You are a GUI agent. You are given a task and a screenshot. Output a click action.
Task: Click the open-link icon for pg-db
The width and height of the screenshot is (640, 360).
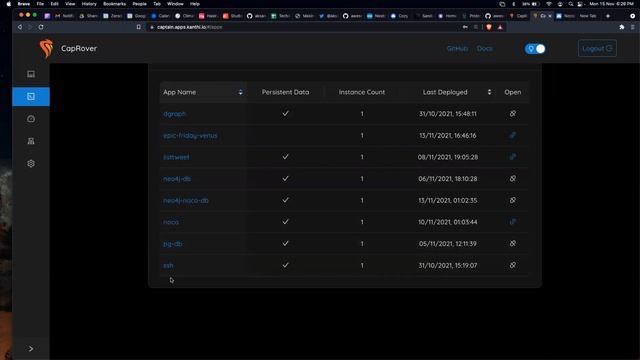coord(513,243)
